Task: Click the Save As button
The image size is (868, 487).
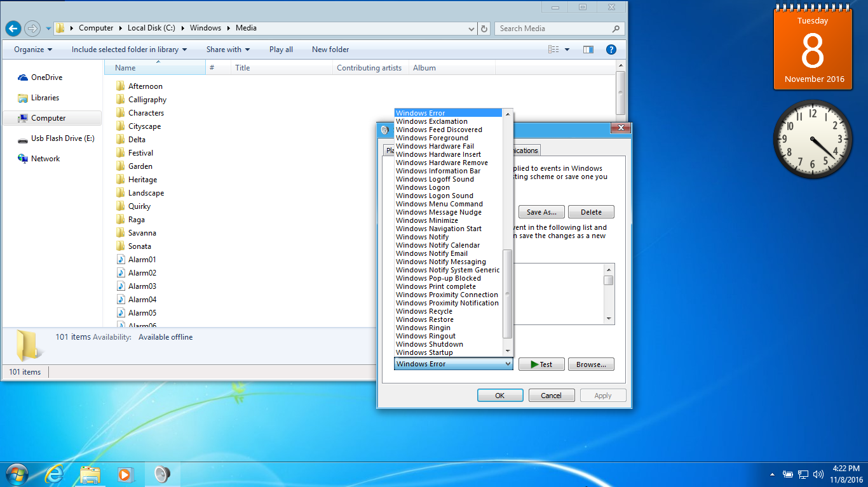Action: pyautogui.click(x=541, y=211)
